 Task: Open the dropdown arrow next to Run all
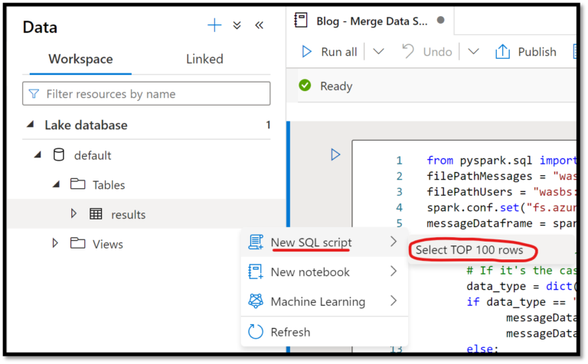tap(378, 52)
